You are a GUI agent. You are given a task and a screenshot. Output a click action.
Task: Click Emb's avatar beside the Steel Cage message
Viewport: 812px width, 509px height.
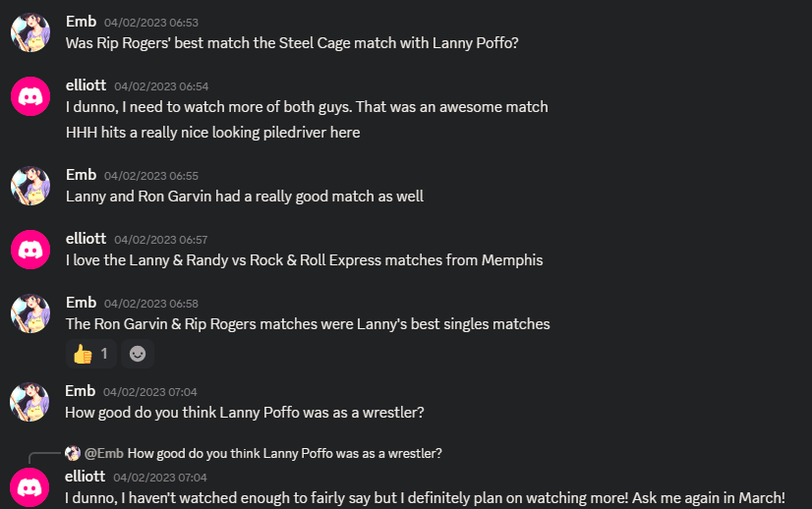pos(30,32)
